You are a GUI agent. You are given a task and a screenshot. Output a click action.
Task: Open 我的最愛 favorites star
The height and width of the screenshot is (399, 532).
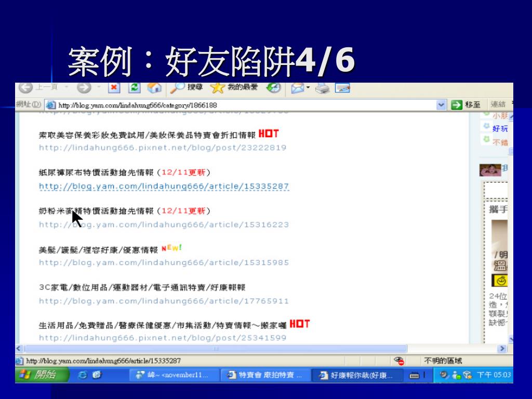234,87
